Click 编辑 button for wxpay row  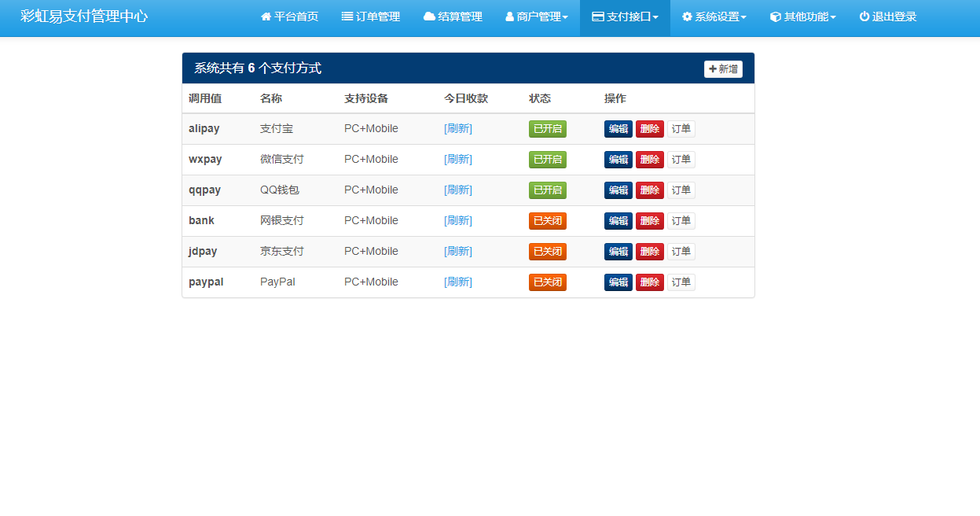coord(618,160)
